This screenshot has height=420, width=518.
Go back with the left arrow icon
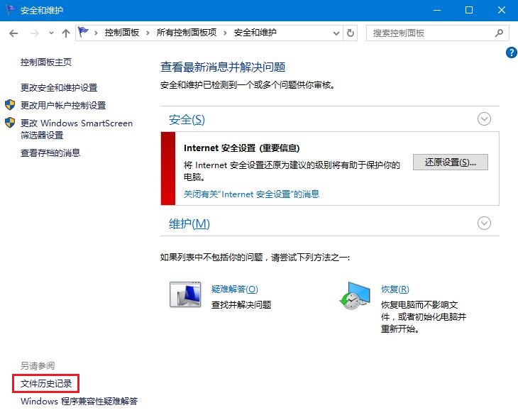(13, 33)
